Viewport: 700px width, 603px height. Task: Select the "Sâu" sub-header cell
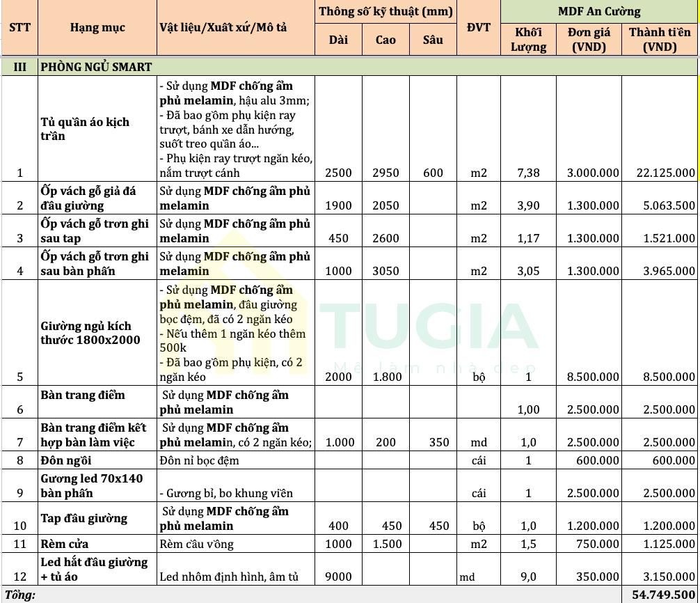click(433, 40)
